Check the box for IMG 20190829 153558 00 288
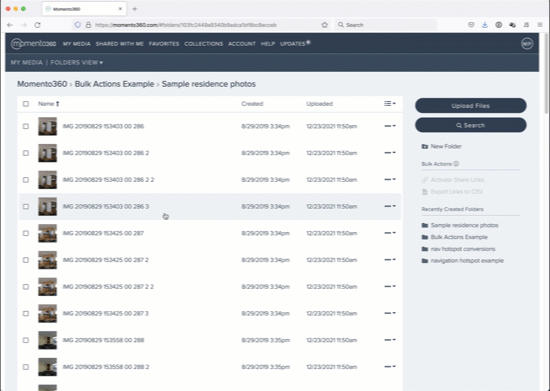The width and height of the screenshot is (550, 391). [x=26, y=340]
